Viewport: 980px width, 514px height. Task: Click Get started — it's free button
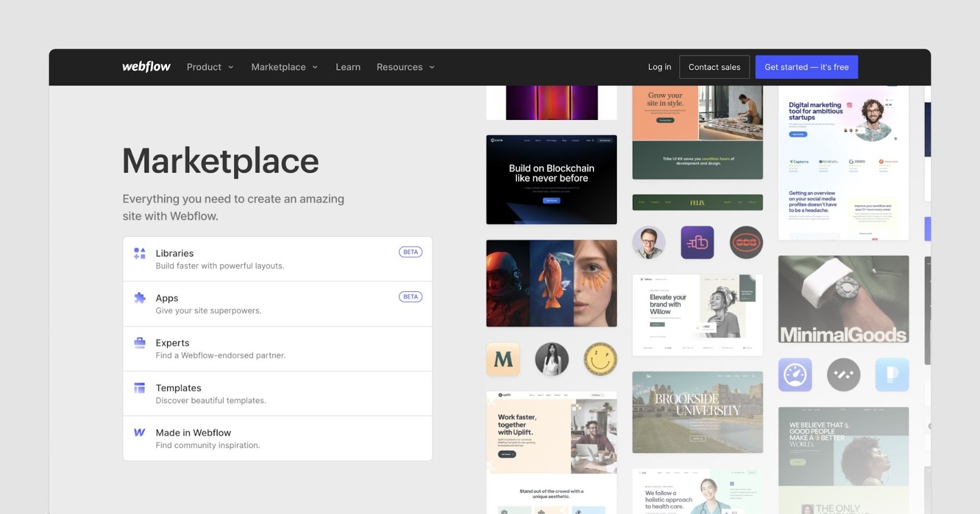[806, 67]
